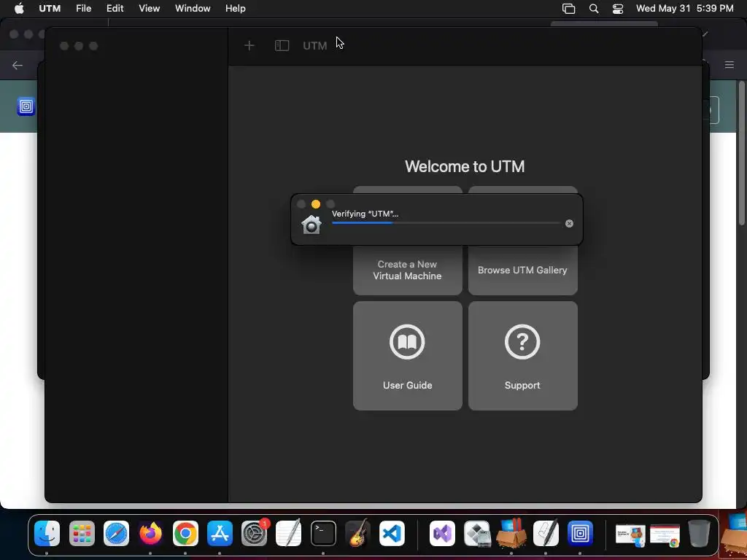Open the minimized Chrome window thumbnail in Dock
Viewport: 747px width, 560px height.
pos(665,535)
